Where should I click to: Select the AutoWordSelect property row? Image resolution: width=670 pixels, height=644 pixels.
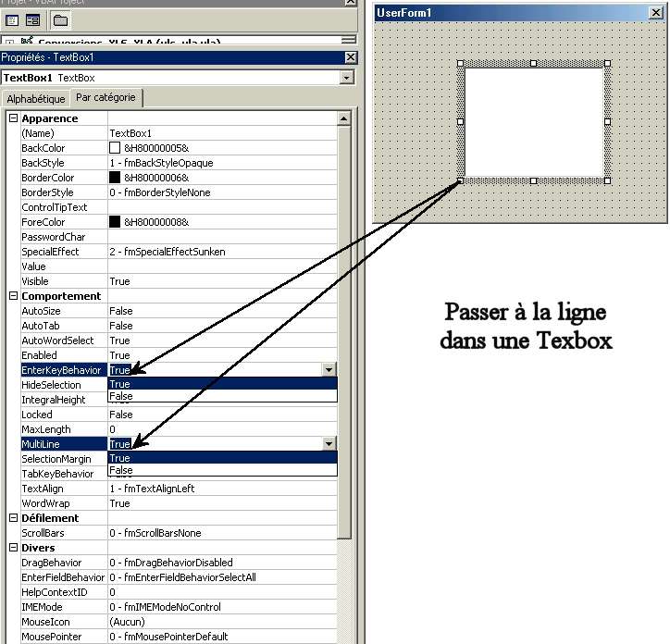179,341
